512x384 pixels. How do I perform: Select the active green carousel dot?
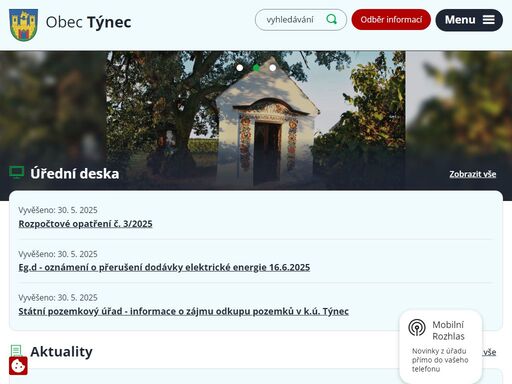click(256, 68)
